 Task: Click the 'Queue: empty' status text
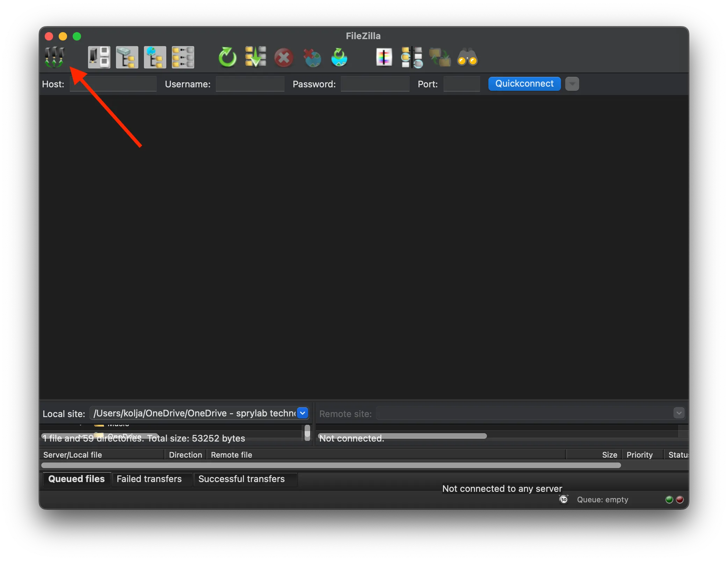click(603, 500)
